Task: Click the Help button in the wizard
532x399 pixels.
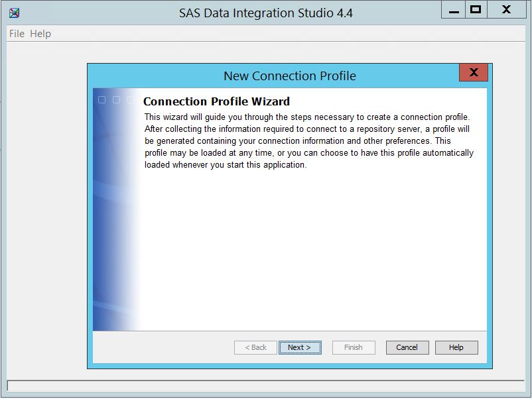Action: [x=456, y=347]
